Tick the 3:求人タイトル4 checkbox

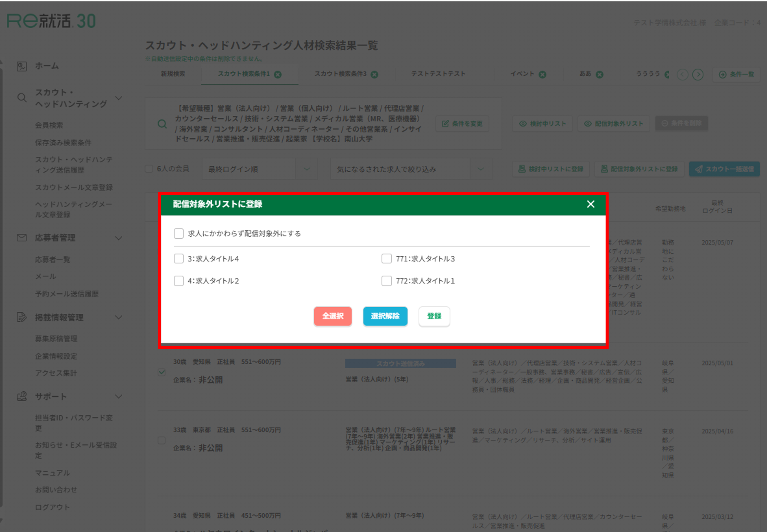(179, 259)
